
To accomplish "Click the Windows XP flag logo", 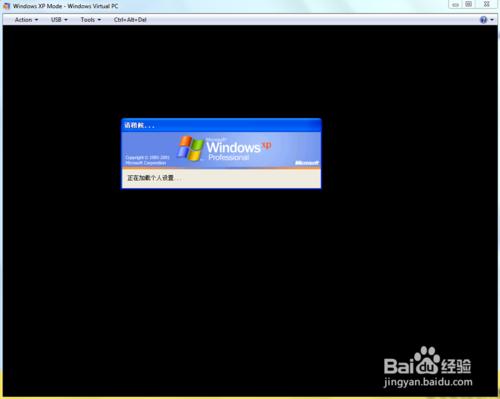I will (190, 149).
